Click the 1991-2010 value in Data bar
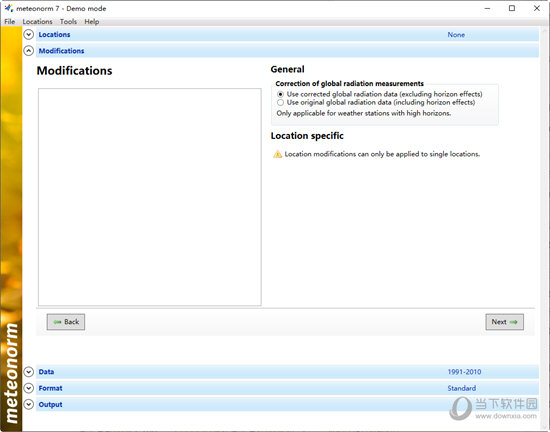The width and height of the screenshot is (550, 432). point(464,372)
